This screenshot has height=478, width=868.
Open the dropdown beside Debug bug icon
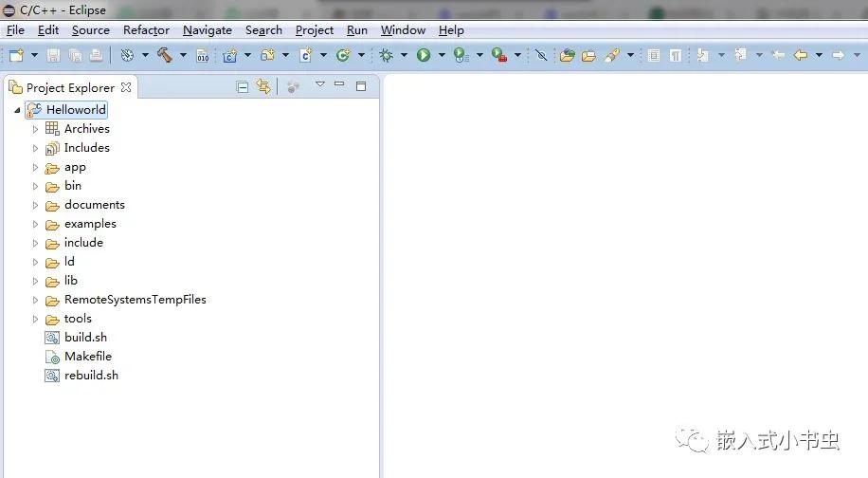point(404,55)
